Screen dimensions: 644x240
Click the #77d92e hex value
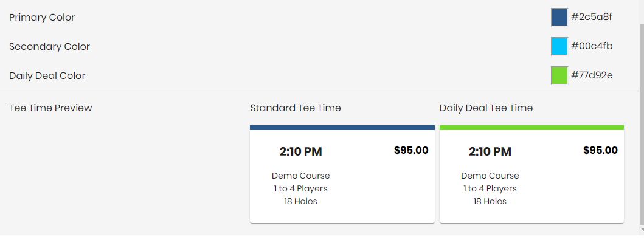(592, 75)
